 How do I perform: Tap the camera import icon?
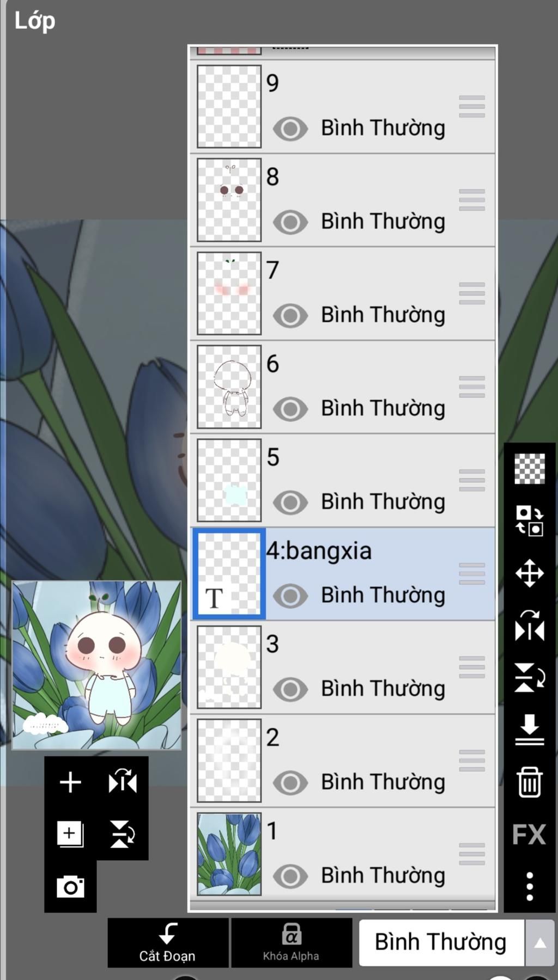click(x=70, y=887)
